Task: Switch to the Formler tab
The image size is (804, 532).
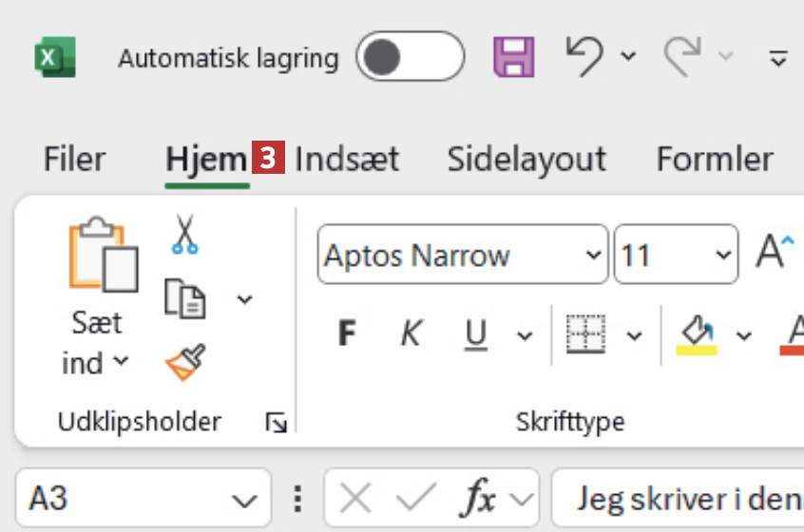Action: tap(715, 159)
